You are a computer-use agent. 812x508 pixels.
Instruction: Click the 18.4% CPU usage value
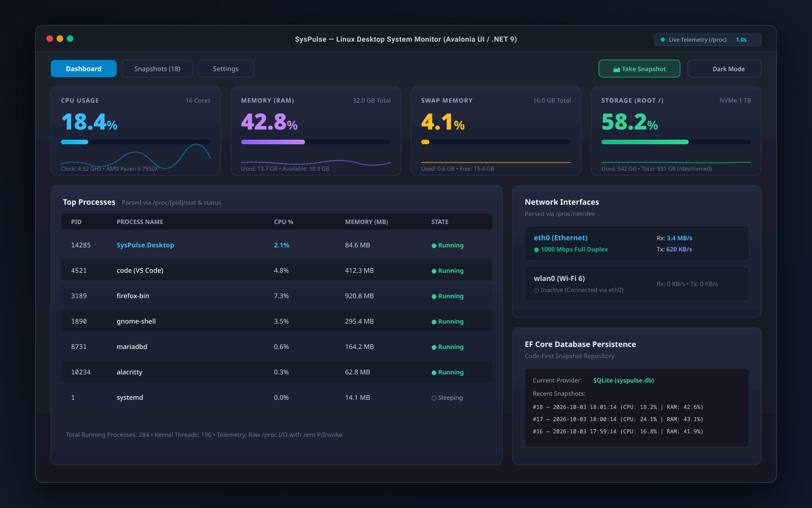[x=89, y=122]
